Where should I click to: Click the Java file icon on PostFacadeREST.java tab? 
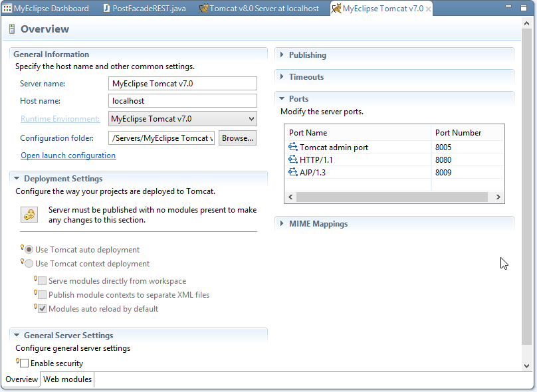click(x=106, y=8)
